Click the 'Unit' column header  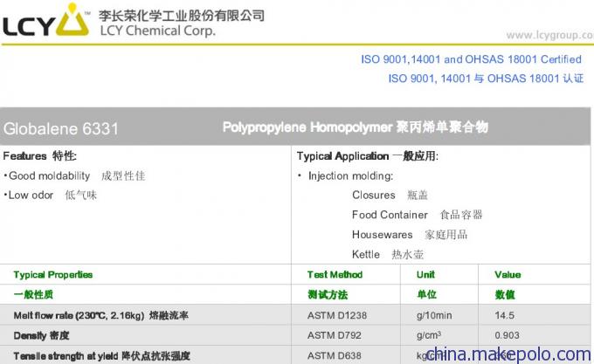pyautogui.click(x=425, y=275)
